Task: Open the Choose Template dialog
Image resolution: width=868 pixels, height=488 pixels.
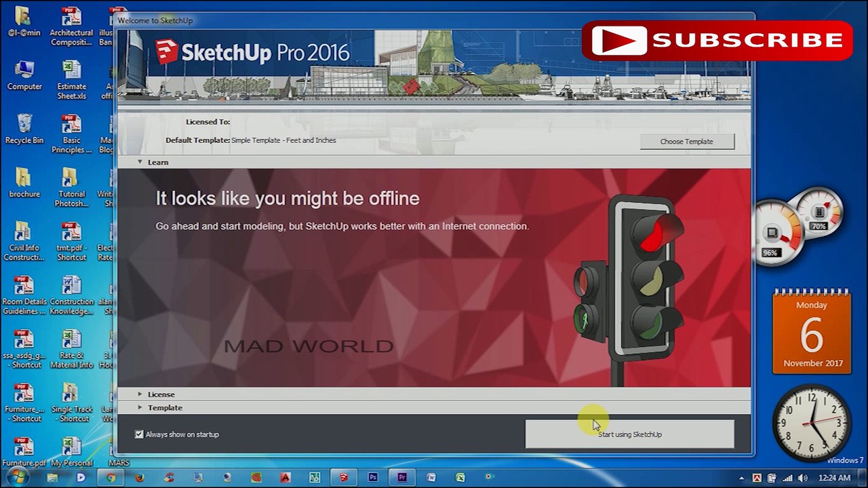Action: pyautogui.click(x=687, y=141)
